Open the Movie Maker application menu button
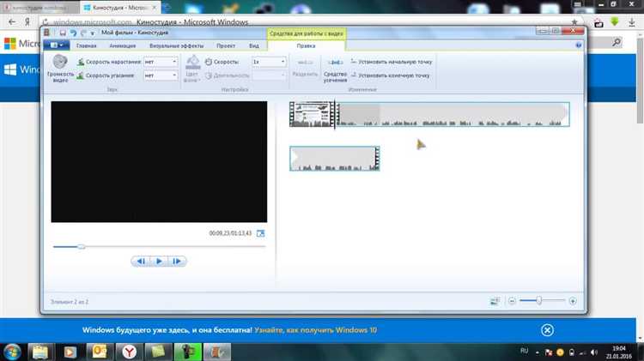644x361 pixels. (57, 45)
